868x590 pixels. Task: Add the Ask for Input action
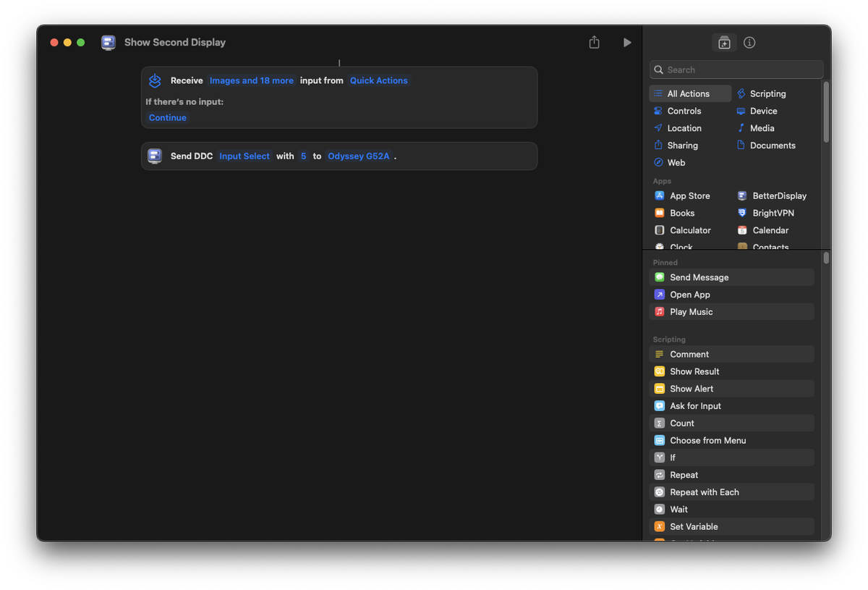(x=731, y=406)
